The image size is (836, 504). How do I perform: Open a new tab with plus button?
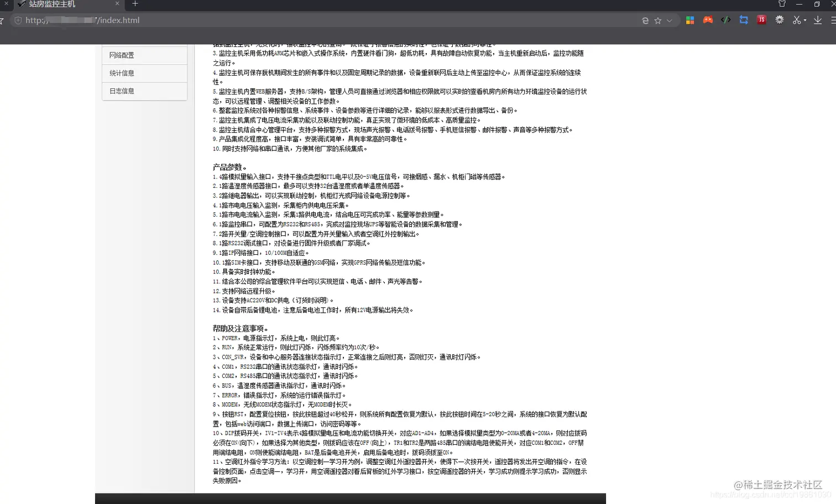pos(135,4)
